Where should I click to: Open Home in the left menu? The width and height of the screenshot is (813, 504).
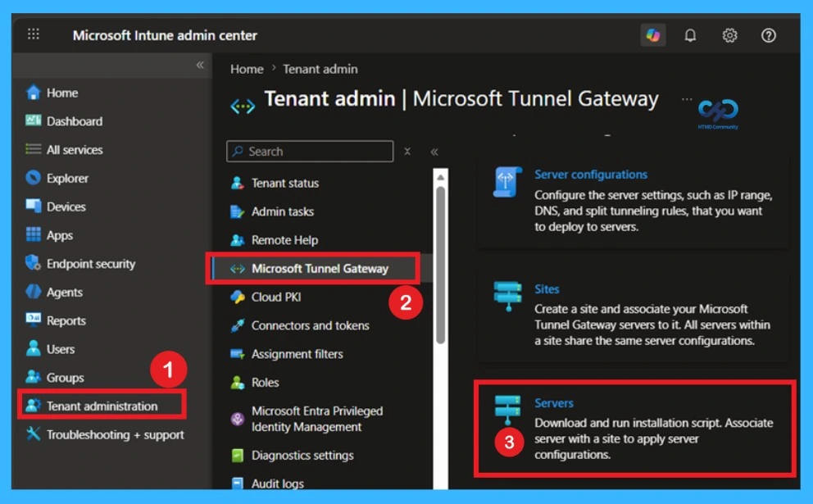click(x=62, y=93)
